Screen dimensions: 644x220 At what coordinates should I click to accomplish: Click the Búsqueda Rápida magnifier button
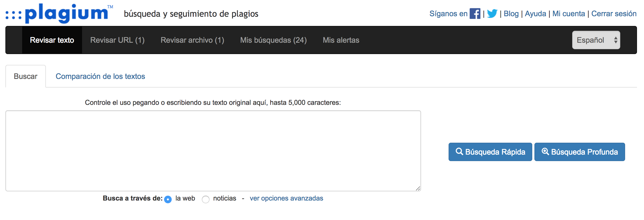490,152
